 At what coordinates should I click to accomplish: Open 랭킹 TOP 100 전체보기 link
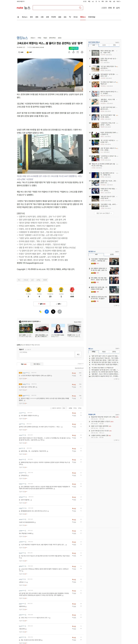(104, 213)
